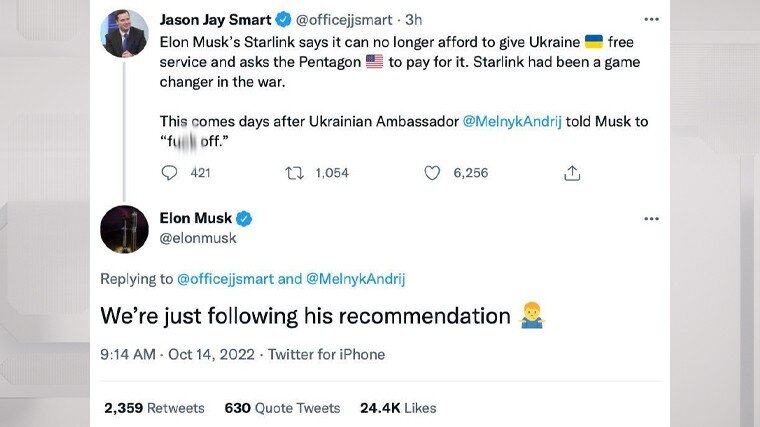The image size is (760, 427).
Task: View the 630 Quote Tweets
Action: (282, 408)
